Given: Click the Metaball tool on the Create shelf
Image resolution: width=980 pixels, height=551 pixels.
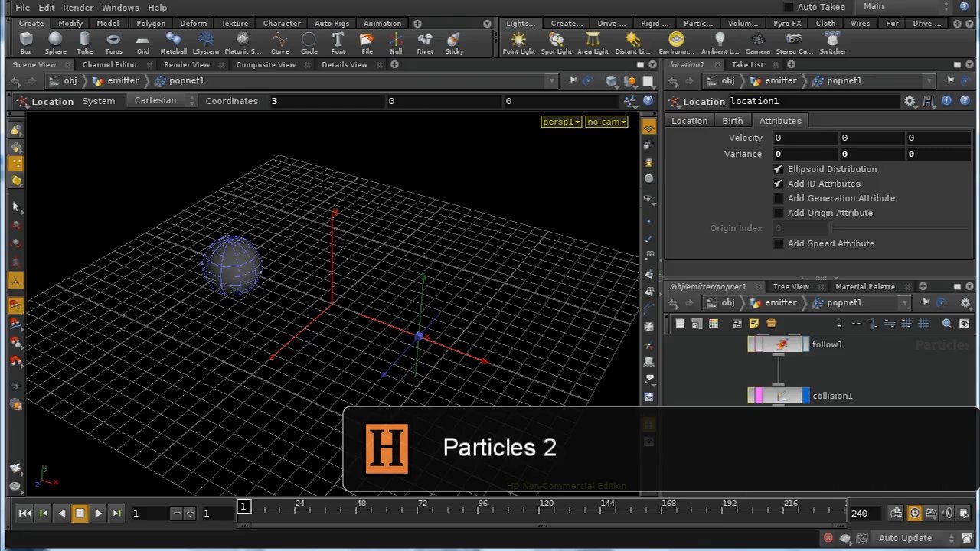Looking at the screenshot, I should coord(172,42).
